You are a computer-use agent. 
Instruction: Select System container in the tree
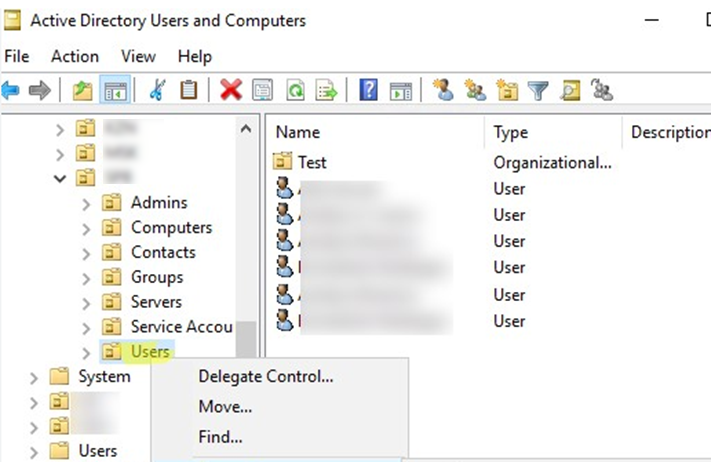[104, 376]
